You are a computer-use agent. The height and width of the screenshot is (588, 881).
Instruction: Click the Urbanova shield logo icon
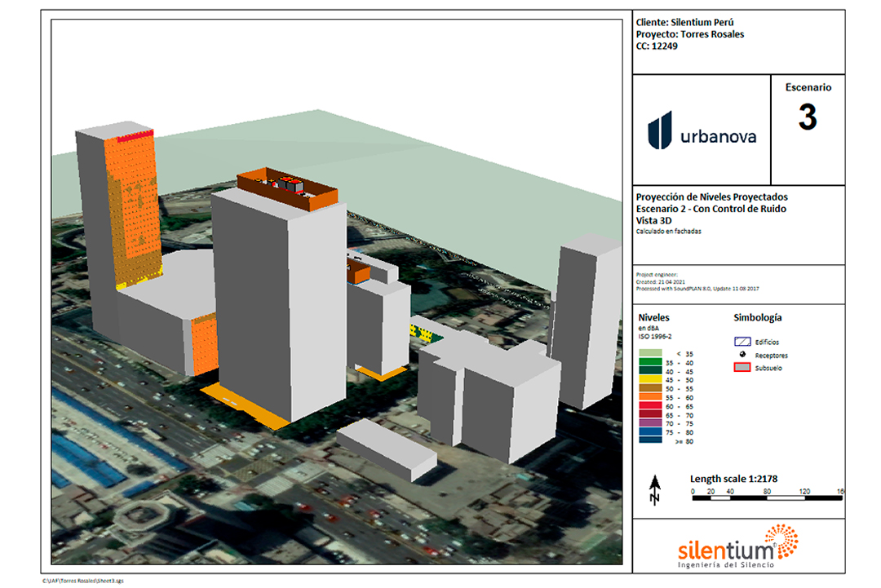click(660, 130)
